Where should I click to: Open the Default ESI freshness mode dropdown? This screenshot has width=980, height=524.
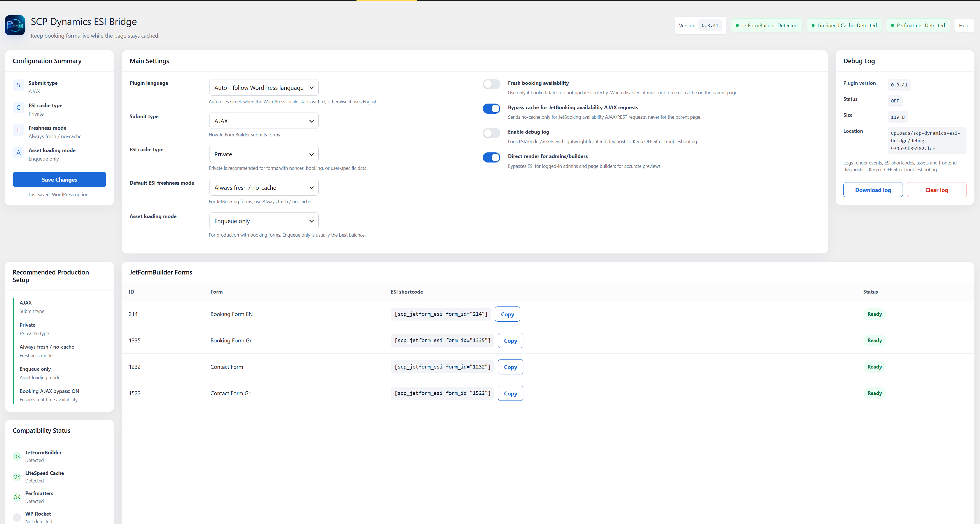pos(264,187)
